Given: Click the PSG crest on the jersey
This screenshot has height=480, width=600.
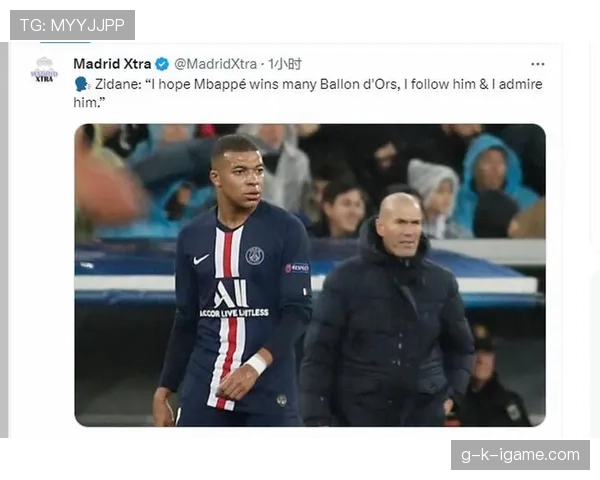Looking at the screenshot, I should tap(254, 256).
